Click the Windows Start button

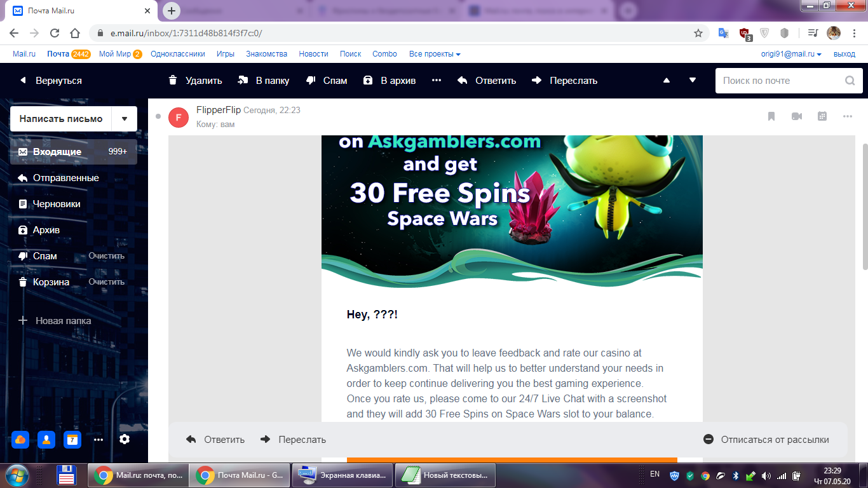(x=16, y=475)
